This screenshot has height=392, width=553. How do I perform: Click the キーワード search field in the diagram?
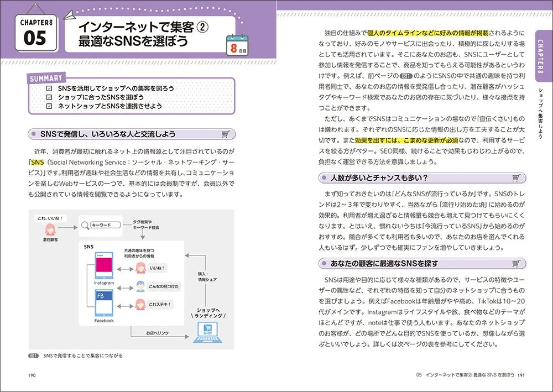106,225
